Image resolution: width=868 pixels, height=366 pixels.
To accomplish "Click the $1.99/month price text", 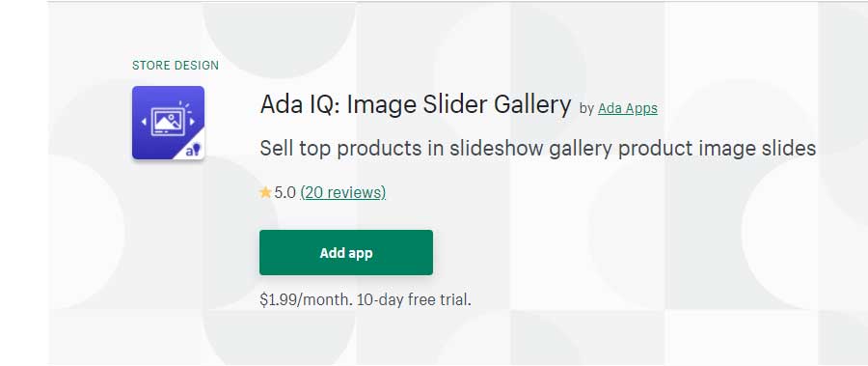I will [305, 300].
